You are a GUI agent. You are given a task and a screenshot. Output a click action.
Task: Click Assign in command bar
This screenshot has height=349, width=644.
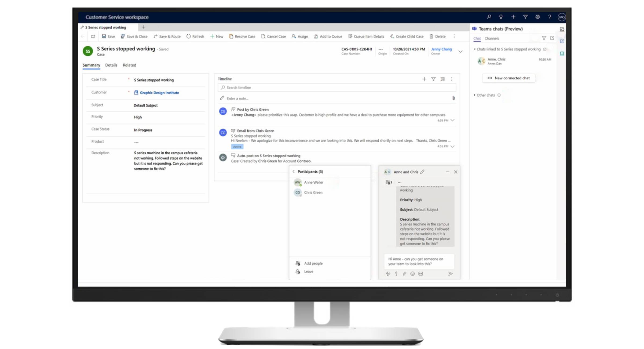[300, 37]
